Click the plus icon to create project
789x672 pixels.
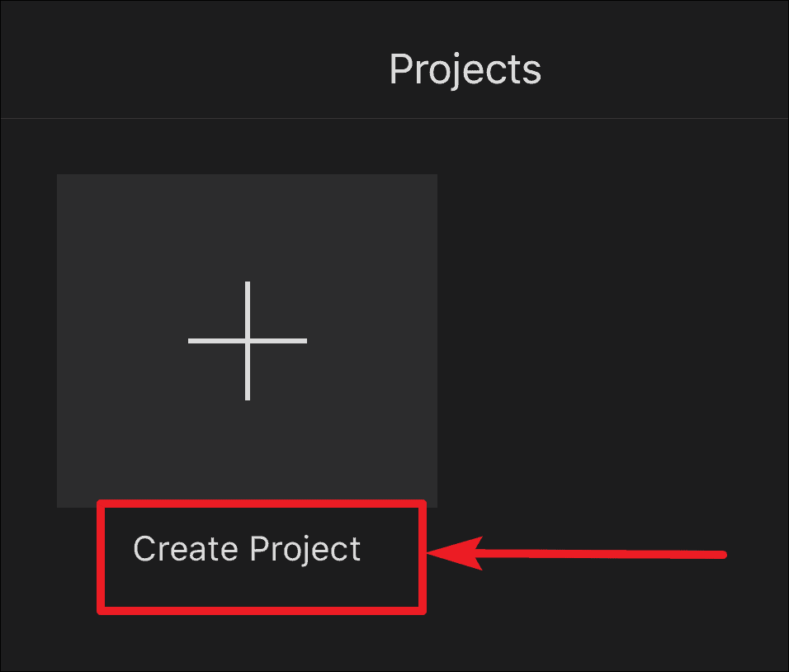(247, 341)
